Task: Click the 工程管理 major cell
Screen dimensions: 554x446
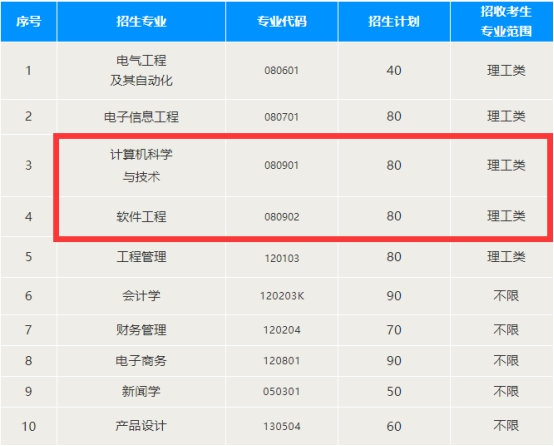Action: tap(141, 257)
